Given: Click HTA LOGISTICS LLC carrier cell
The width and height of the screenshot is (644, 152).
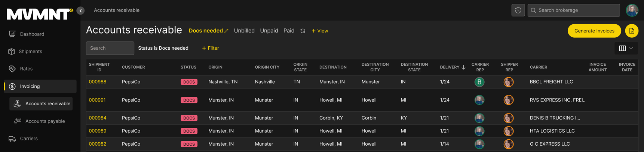Looking at the screenshot, I should tap(552, 131).
